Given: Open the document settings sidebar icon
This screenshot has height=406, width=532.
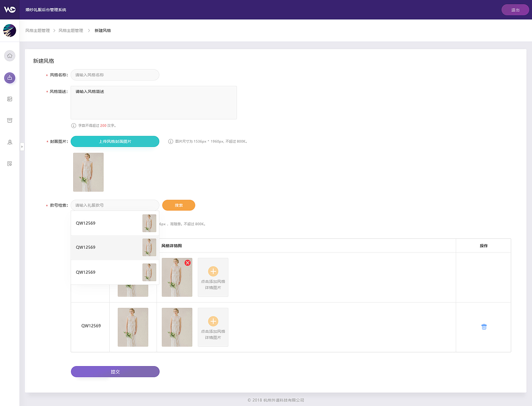Looking at the screenshot, I should click(x=10, y=163).
